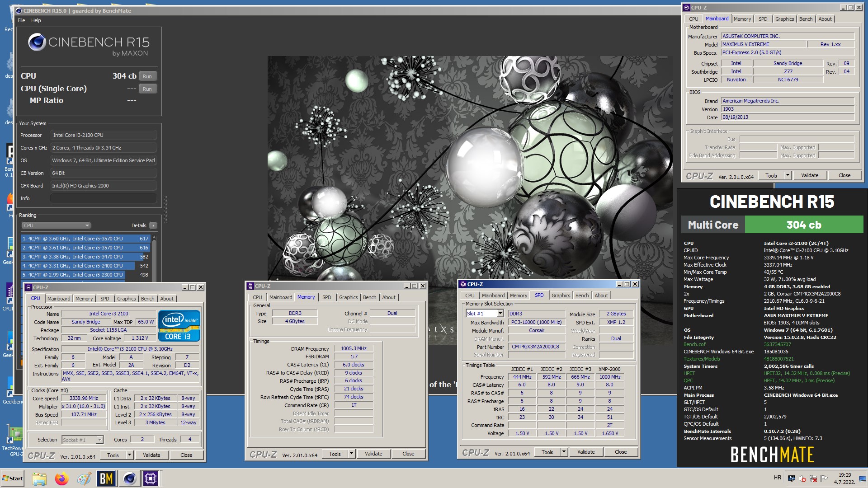Viewport: 868px width, 488px height.
Task: Open the network disconnected tray icon
Action: pyautogui.click(x=813, y=479)
